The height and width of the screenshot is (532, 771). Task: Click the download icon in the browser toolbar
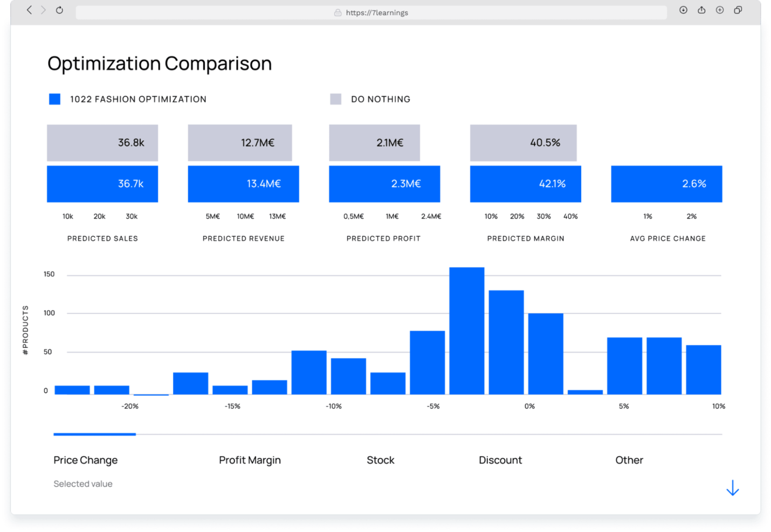point(683,10)
